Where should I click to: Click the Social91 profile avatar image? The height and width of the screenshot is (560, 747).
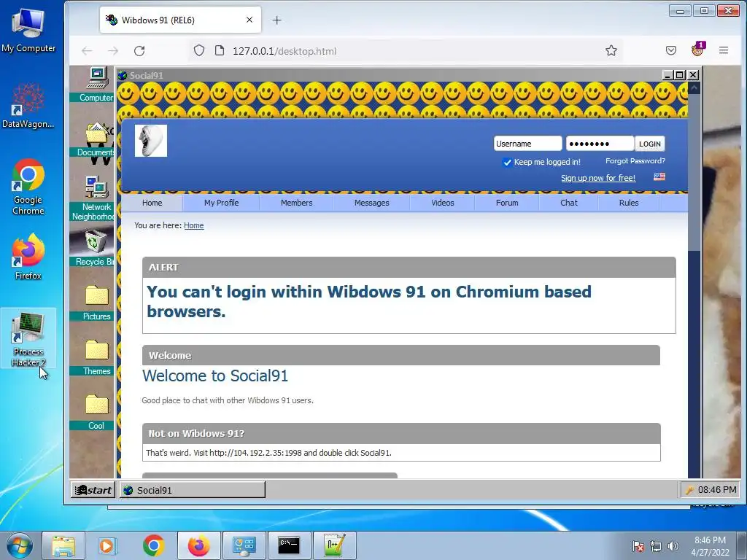pos(150,141)
